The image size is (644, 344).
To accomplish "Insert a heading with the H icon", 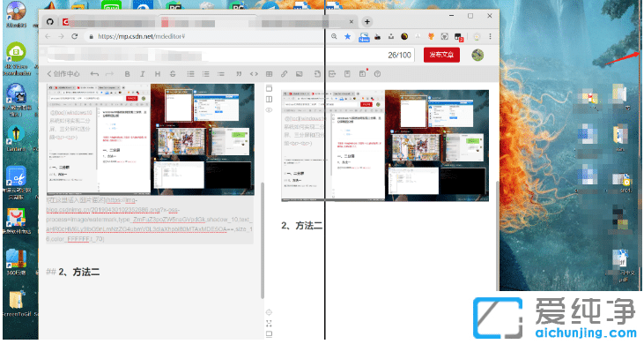I will [158, 74].
